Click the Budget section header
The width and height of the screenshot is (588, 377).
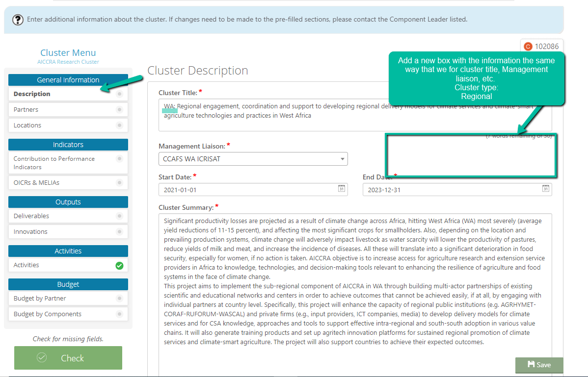pyautogui.click(x=68, y=284)
